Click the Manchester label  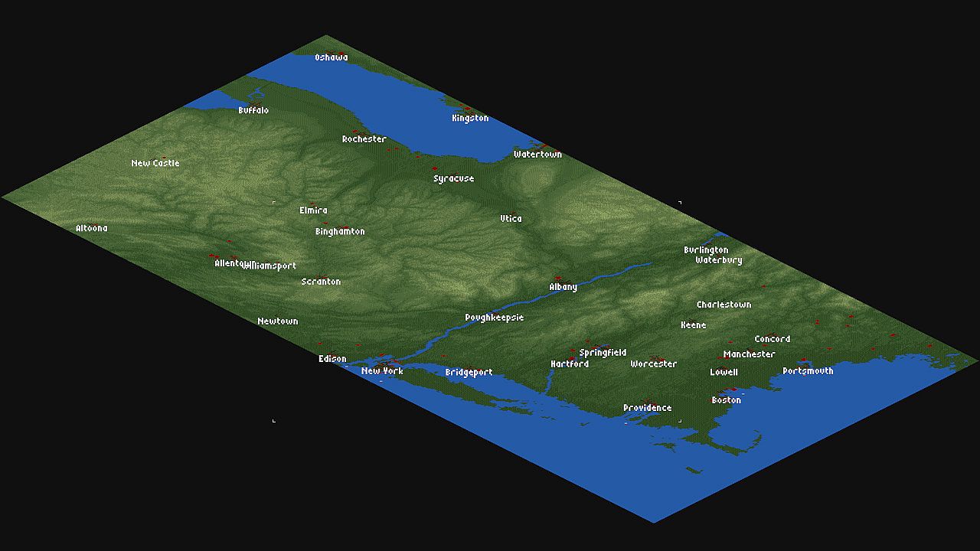point(750,354)
